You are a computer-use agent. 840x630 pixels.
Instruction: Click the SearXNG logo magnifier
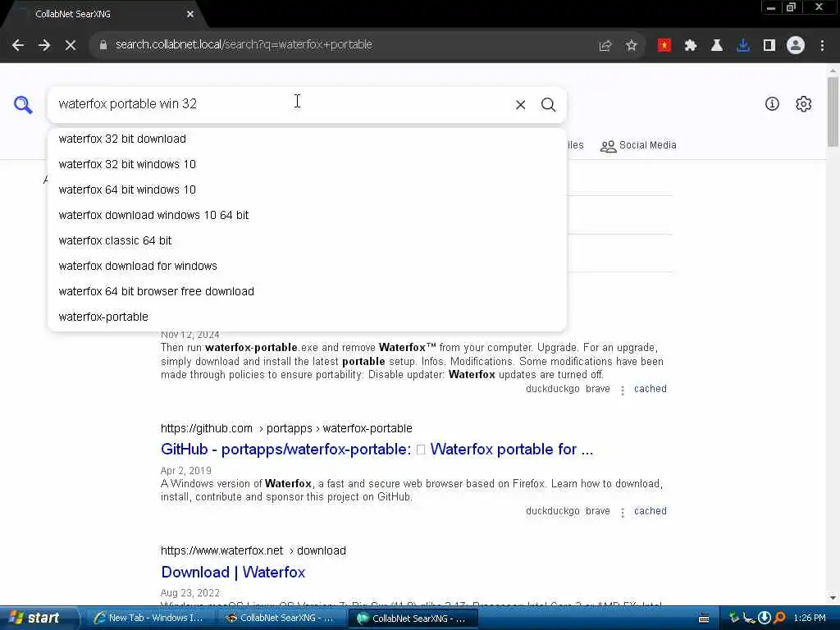point(23,104)
